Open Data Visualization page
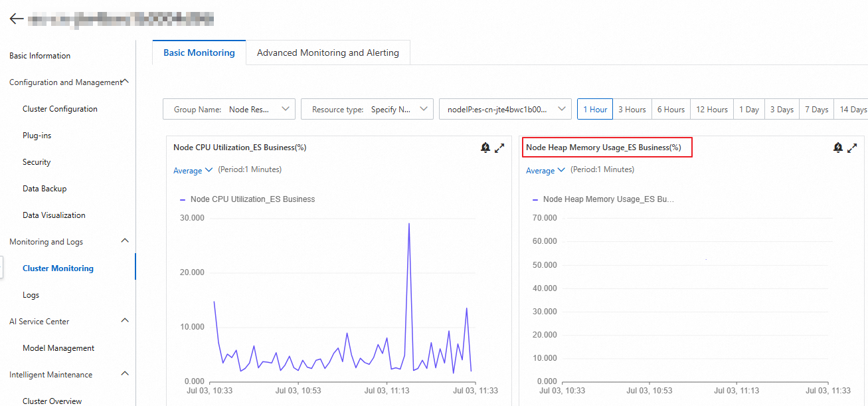The image size is (868, 406). click(x=54, y=215)
